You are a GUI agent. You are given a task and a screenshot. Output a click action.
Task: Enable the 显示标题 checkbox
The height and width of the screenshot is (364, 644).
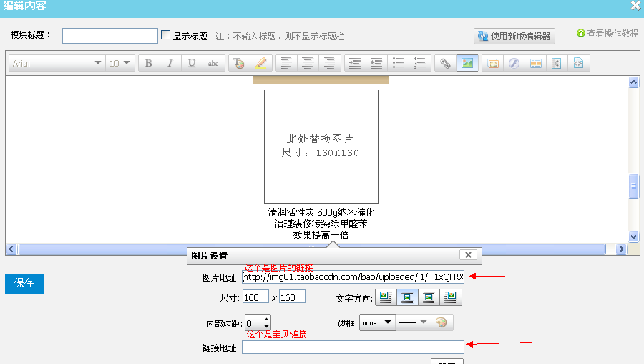(166, 35)
